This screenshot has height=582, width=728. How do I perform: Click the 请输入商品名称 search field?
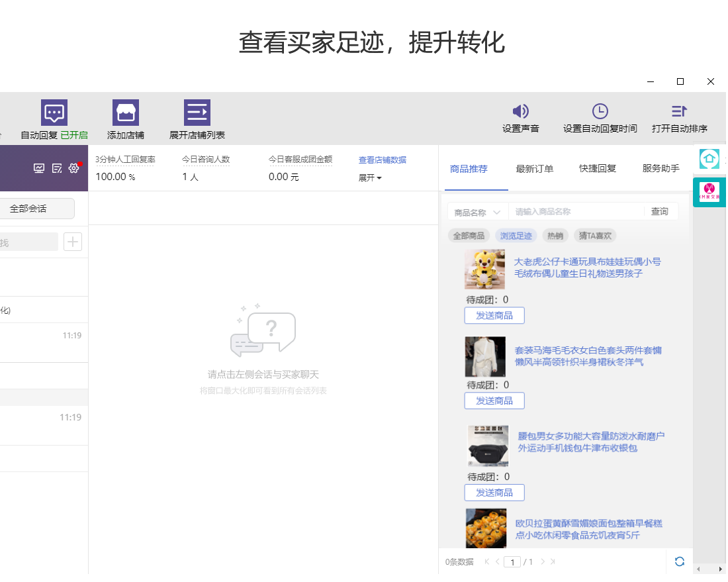coord(576,212)
